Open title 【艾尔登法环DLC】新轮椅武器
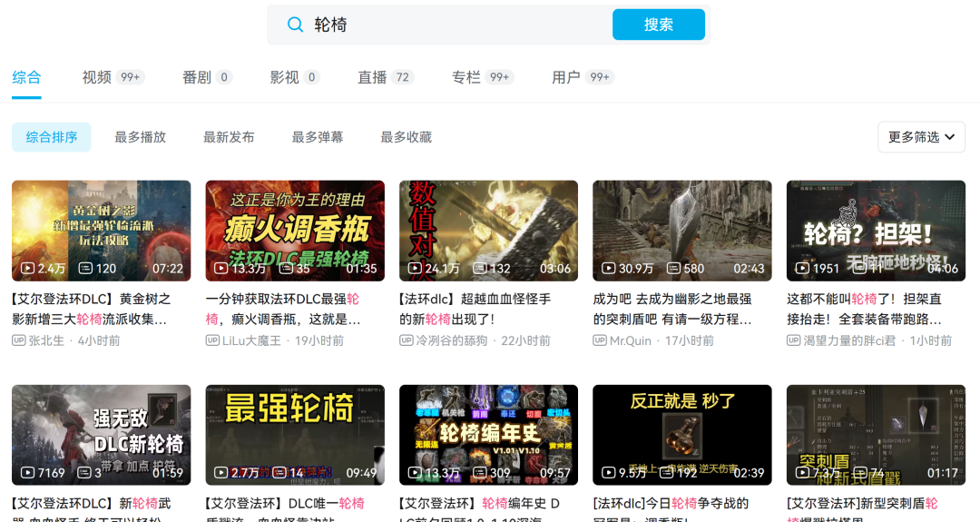 point(92,510)
